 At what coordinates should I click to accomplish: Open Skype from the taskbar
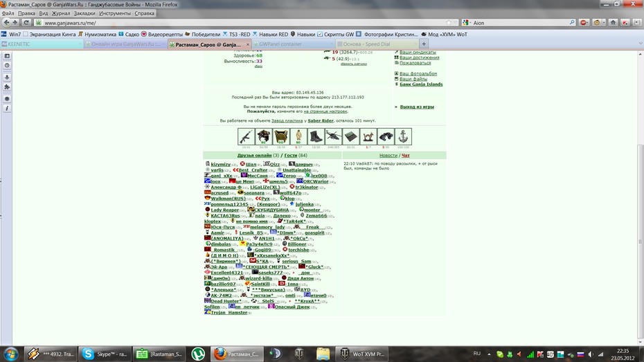point(105,354)
